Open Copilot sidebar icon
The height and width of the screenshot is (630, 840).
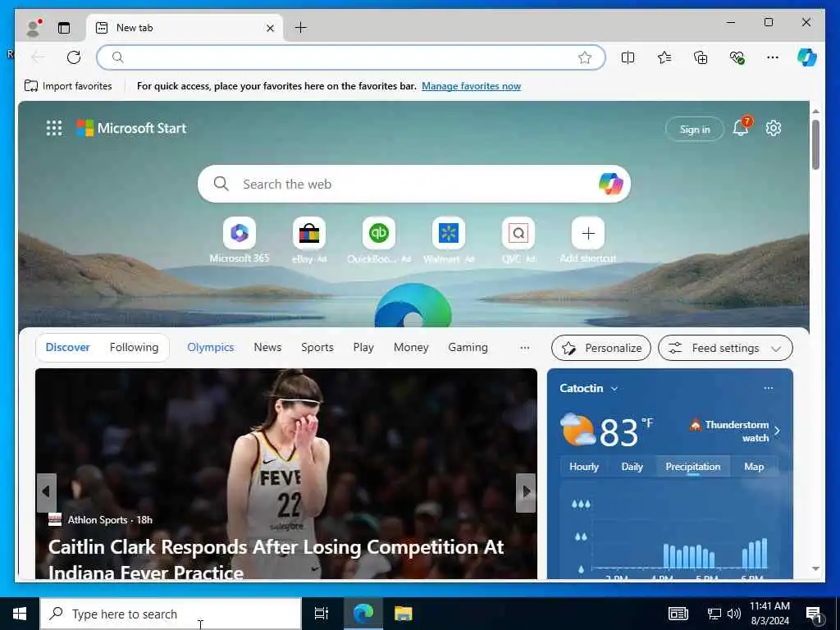(x=807, y=57)
